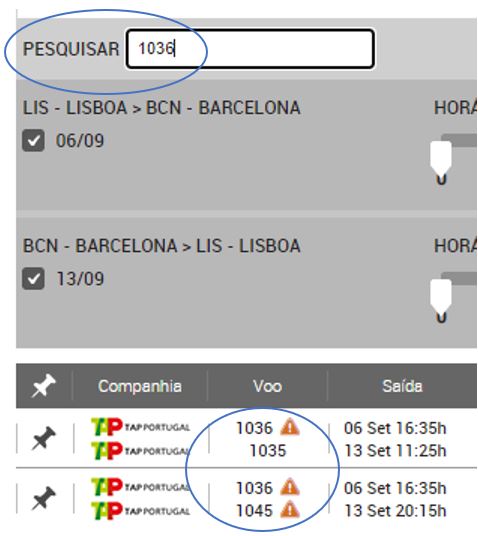Click TAP Portugal logo for flight 1045

click(140, 510)
